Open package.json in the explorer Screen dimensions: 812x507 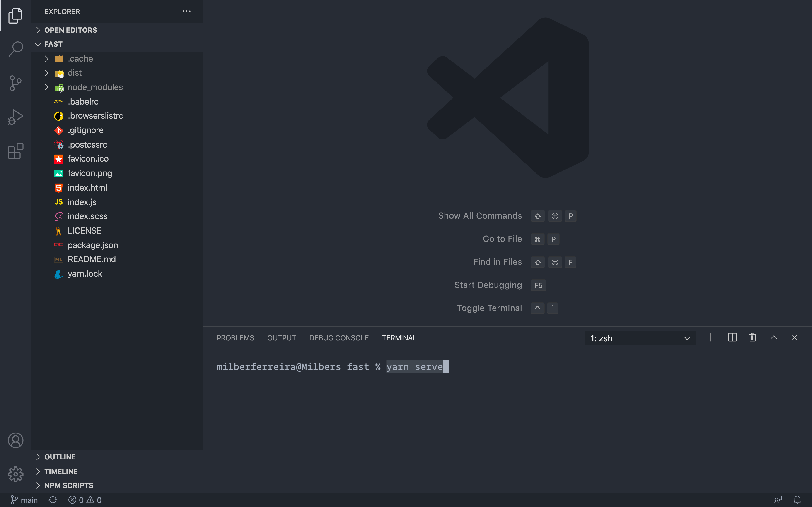point(93,245)
